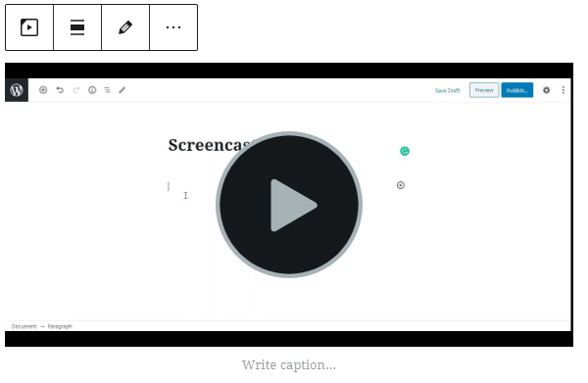Click the Write caption field
The width and height of the screenshot is (588, 383).
click(289, 364)
